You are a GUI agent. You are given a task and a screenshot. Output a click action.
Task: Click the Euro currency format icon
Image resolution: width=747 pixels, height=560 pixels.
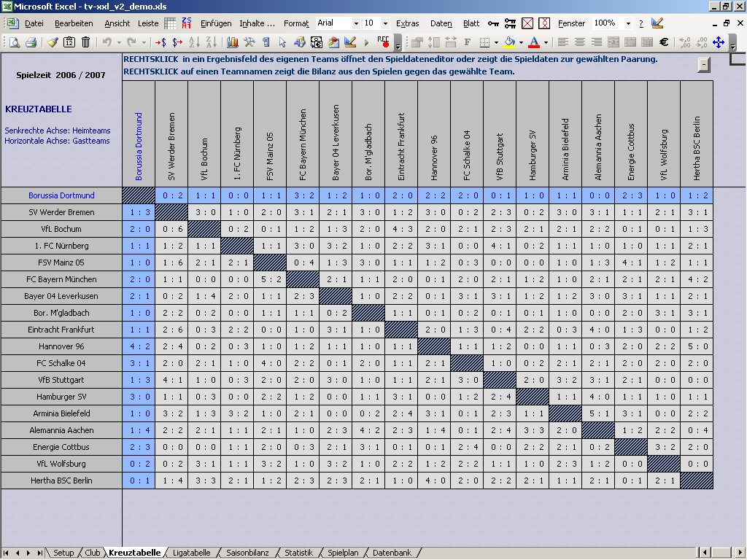tap(664, 42)
